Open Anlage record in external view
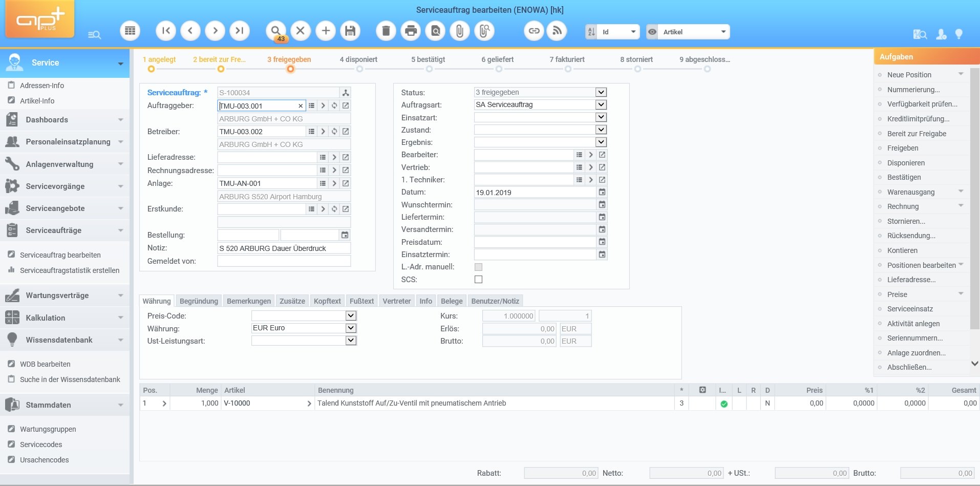Screen dimensions: 980x486 (x=346, y=183)
